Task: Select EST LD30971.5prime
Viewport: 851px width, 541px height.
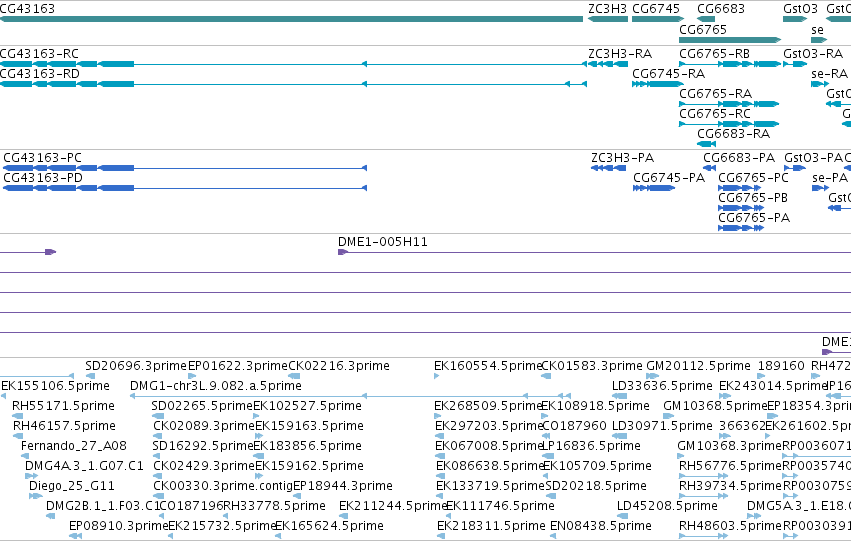Action: click(619, 436)
